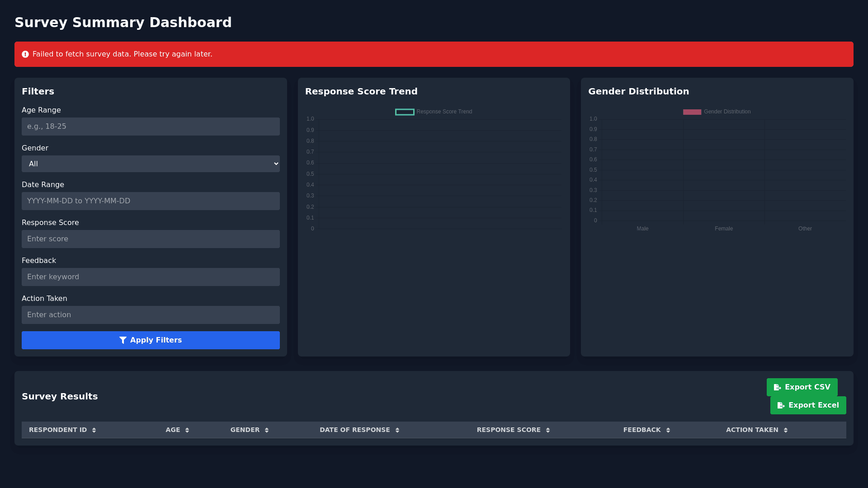
Task: Sort Gender column using sort icon
Action: click(x=267, y=430)
